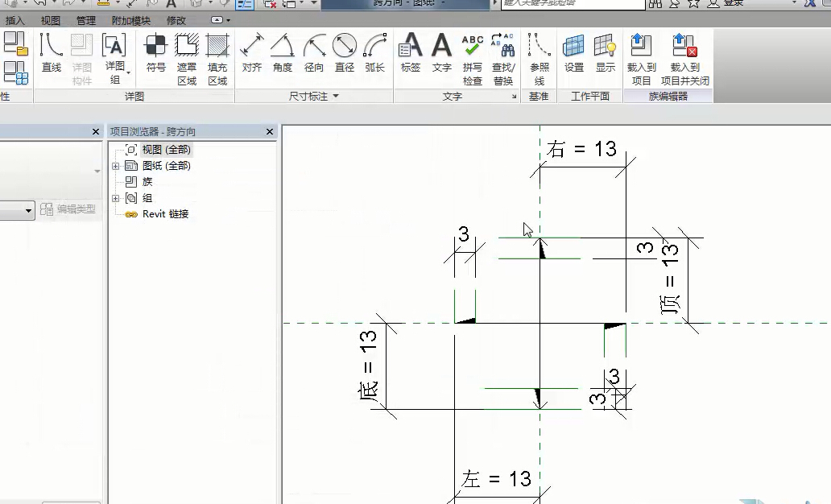Screen dimensions: 831x504
Task: Expand the 组 node in project browser
Action: [116, 198]
